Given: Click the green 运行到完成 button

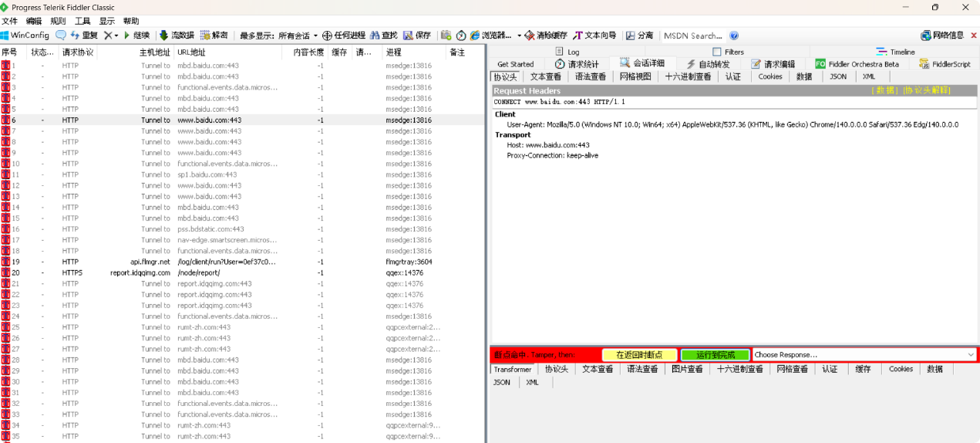Looking at the screenshot, I should click(x=716, y=355).
